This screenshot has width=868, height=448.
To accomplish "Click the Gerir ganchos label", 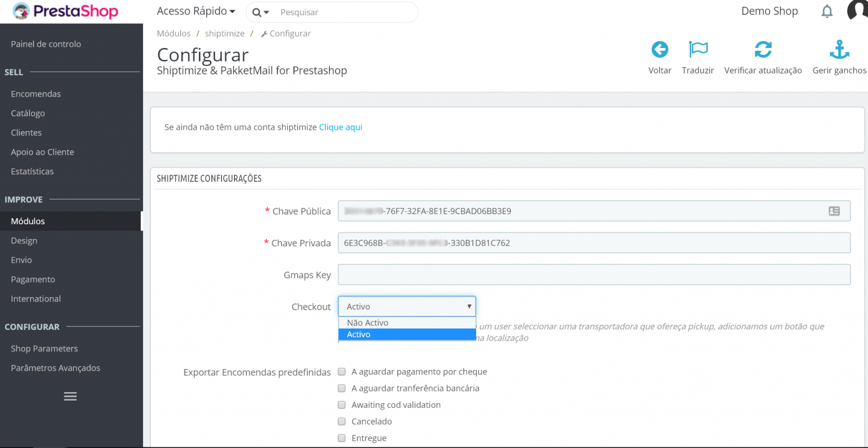I will pyautogui.click(x=839, y=71).
